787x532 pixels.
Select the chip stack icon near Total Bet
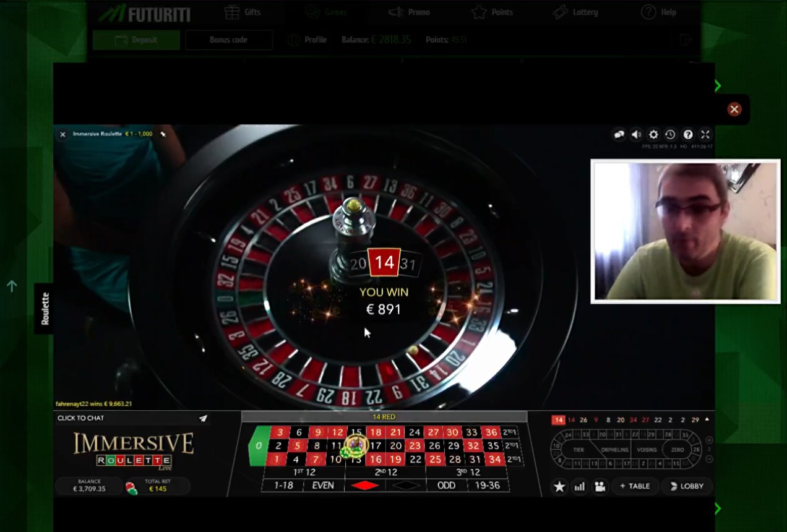[x=131, y=489]
